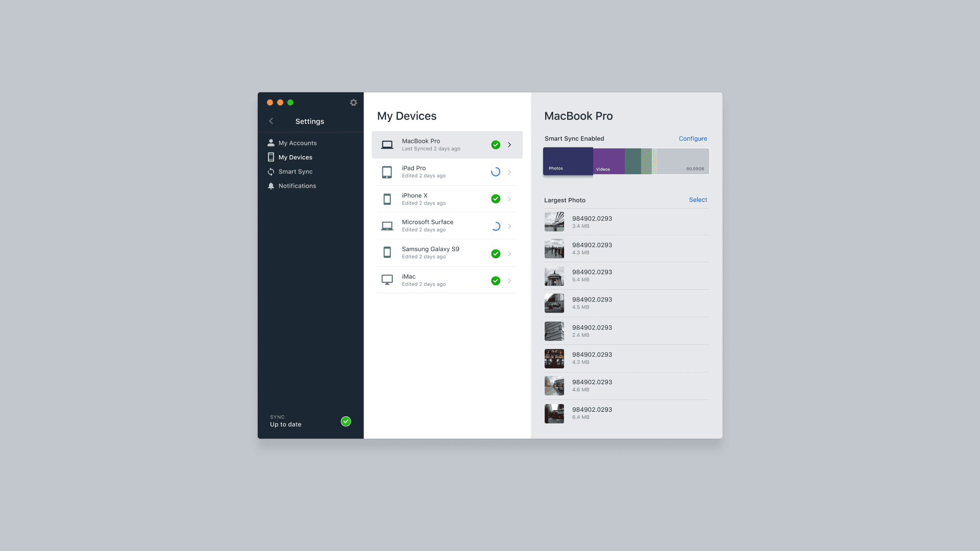The image size is (980, 551).
Task: Toggle the iMac sync checkmark
Action: pos(496,280)
